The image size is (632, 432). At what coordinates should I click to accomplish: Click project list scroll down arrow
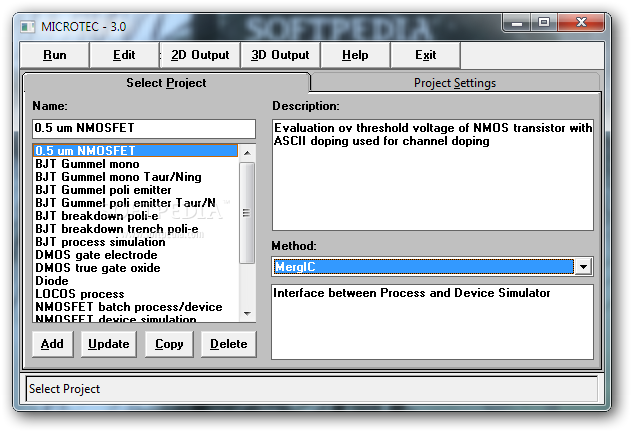[247, 314]
